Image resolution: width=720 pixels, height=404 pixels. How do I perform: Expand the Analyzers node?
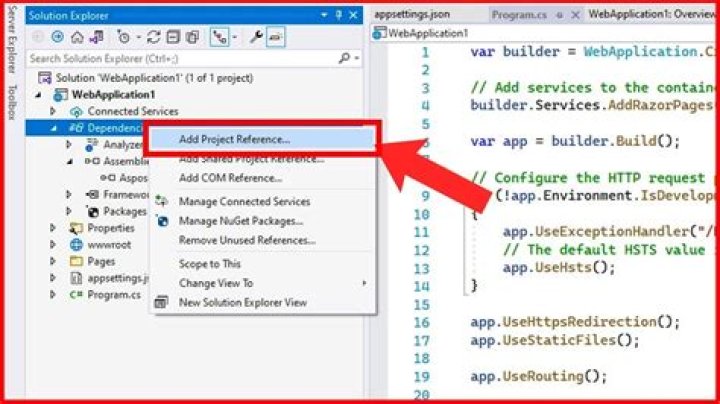coord(68,145)
